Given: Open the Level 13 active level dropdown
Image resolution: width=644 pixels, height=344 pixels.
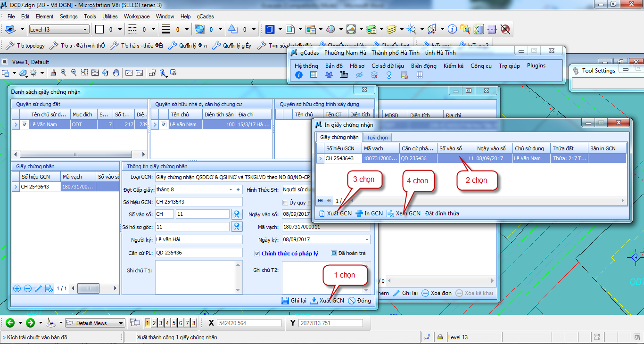Looking at the screenshot, I should (85, 30).
